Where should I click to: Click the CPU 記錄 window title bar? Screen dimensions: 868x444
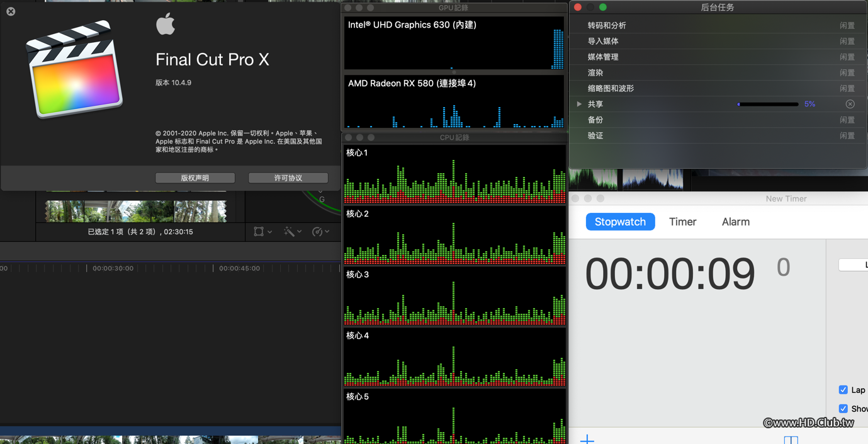[454, 137]
